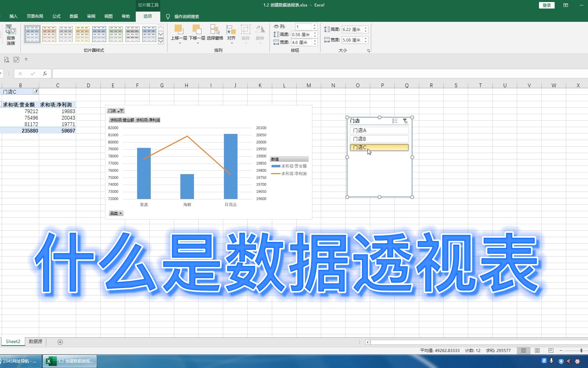Click zoom out minus in status bar
The image size is (588, 368).
click(561, 350)
